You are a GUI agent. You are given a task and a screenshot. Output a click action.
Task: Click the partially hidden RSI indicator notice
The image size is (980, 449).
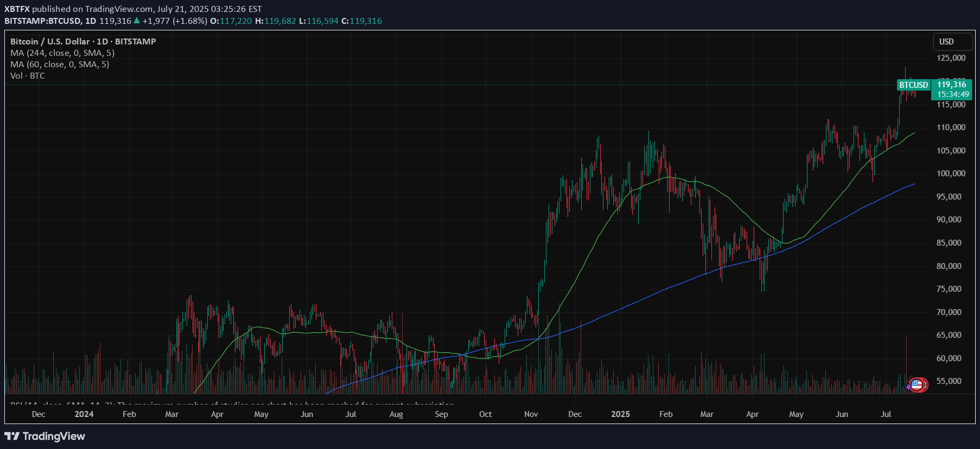(x=232, y=404)
